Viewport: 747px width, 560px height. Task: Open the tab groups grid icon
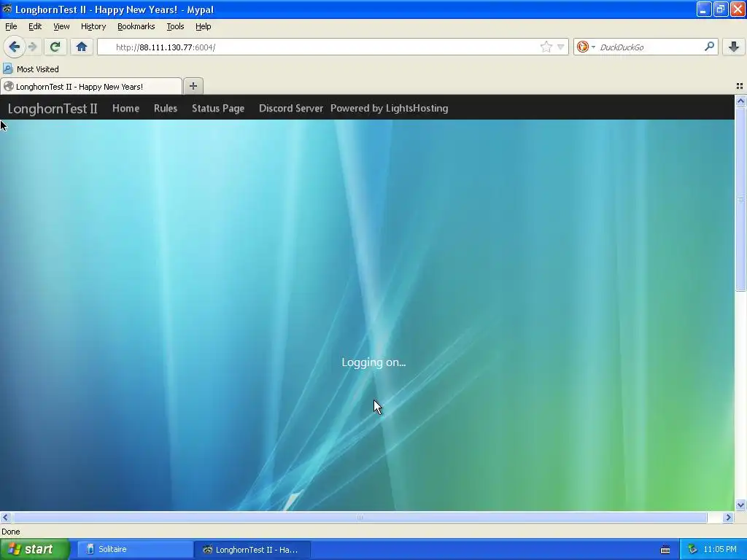740,86
